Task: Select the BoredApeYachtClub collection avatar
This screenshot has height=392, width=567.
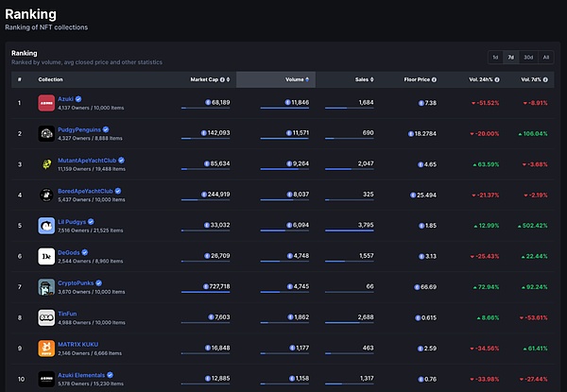Action: [46, 195]
